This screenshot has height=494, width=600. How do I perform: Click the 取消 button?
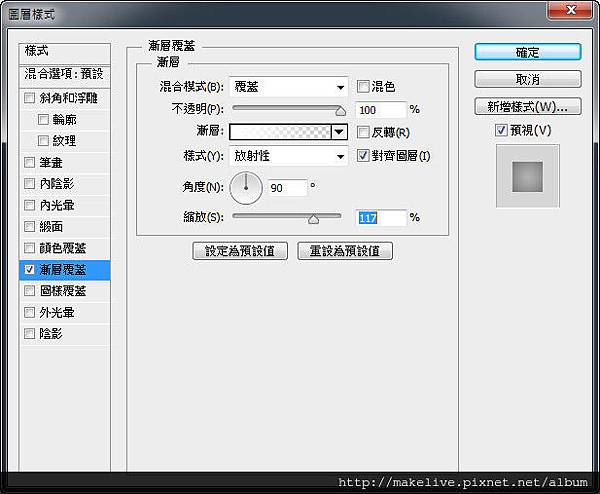click(528, 79)
